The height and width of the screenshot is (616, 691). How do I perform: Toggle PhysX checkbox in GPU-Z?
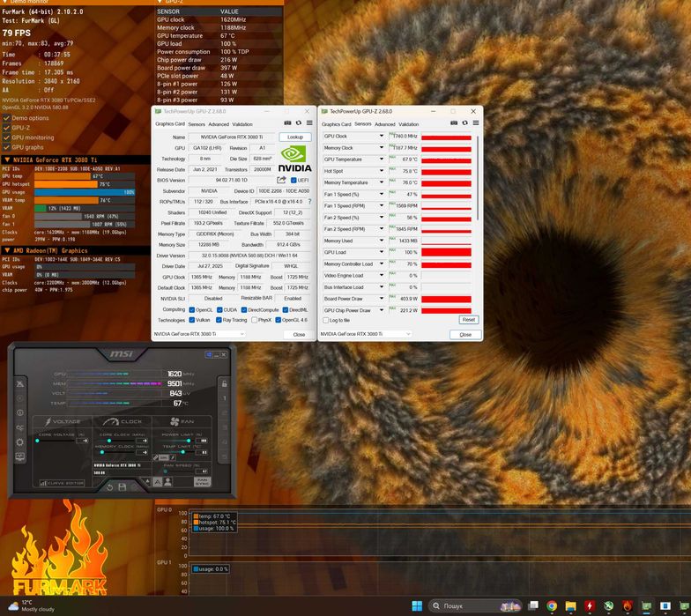pos(254,321)
